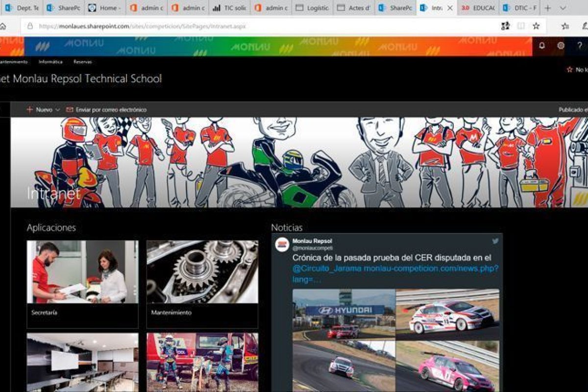Click the SharePoint help question mark

(x=580, y=46)
